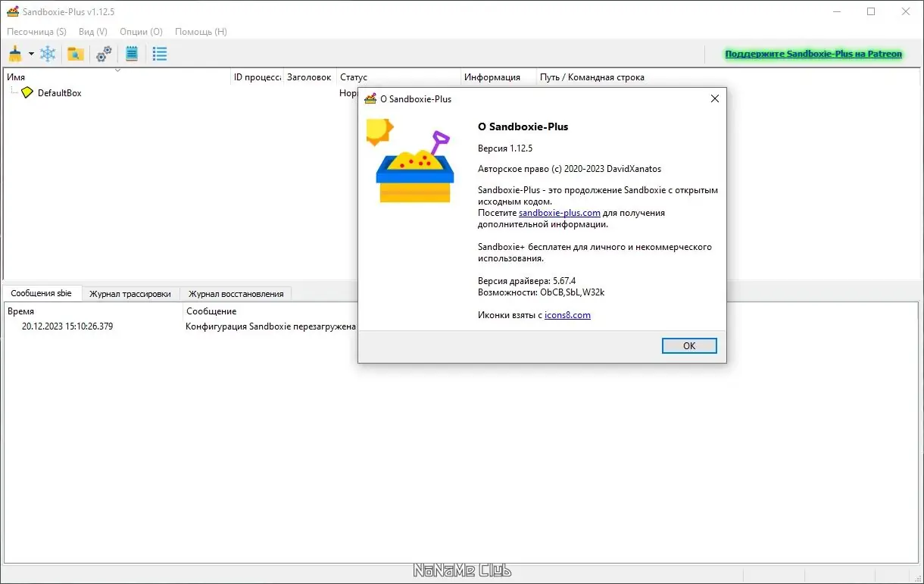Click the cleanup broom toolbar icon
The width and height of the screenshot is (924, 584).
15,54
